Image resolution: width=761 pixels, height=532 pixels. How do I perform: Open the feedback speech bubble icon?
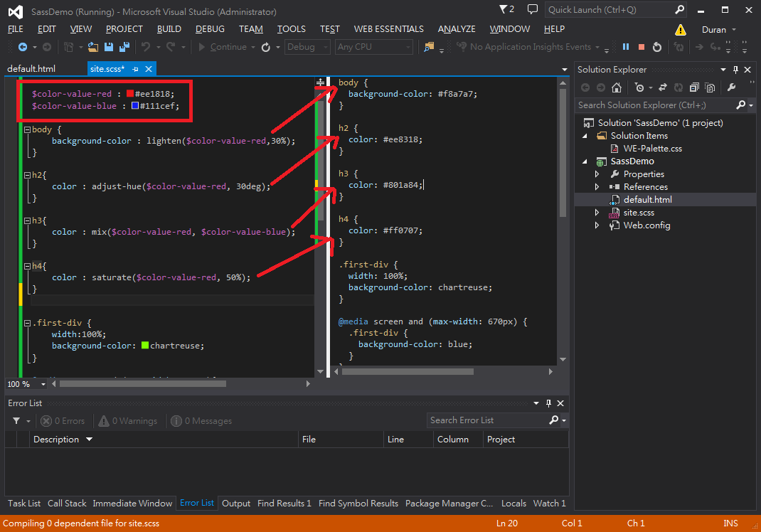click(x=533, y=9)
